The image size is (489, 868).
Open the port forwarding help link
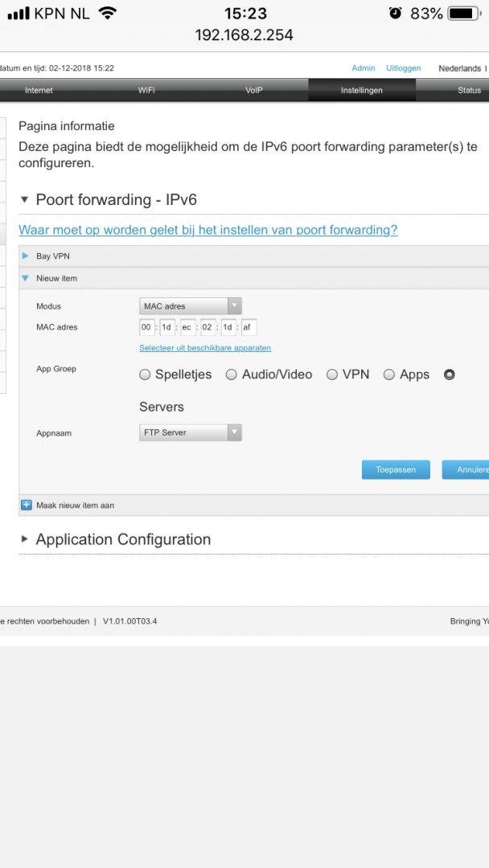coord(208,231)
